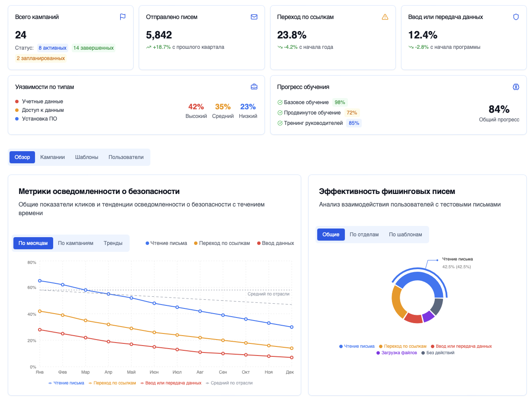Switch to the Кампании tab
532x400 pixels.
pos(52,157)
